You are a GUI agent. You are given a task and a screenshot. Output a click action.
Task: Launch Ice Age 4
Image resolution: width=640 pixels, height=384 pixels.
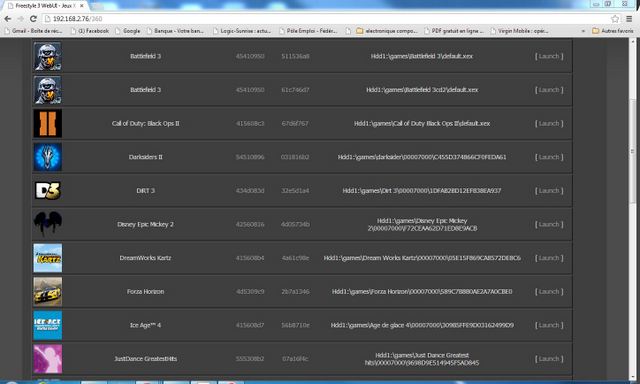[x=549, y=325]
